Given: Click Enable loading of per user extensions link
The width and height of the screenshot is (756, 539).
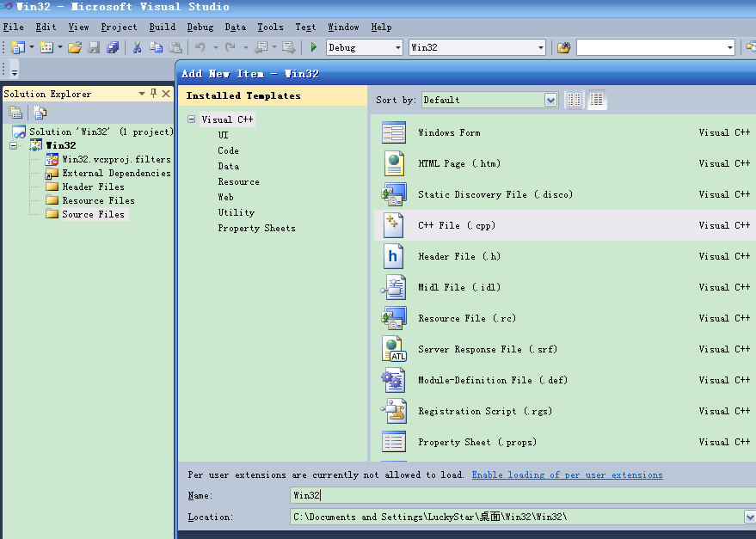Looking at the screenshot, I should pyautogui.click(x=567, y=475).
